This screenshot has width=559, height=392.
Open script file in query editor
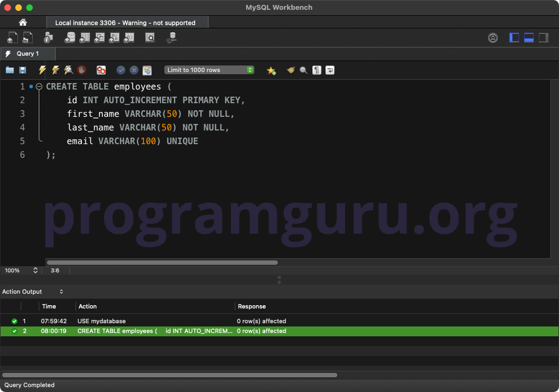[10, 70]
